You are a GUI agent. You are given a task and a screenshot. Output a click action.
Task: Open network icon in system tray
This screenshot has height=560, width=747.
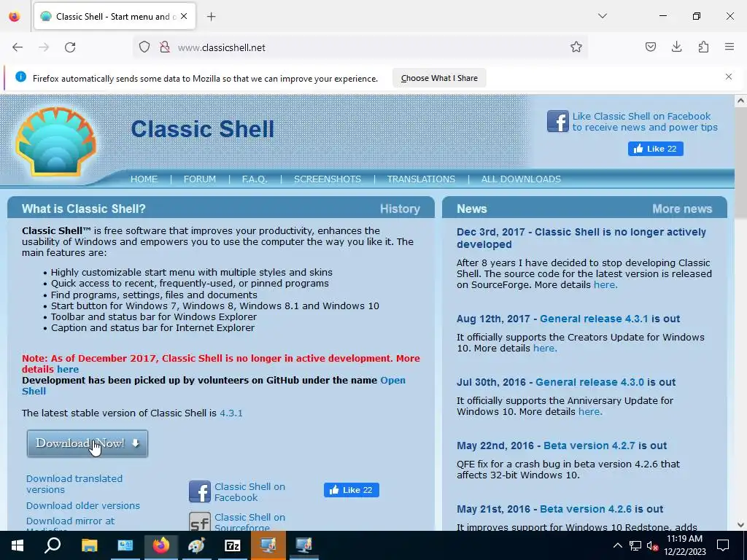coord(635,545)
